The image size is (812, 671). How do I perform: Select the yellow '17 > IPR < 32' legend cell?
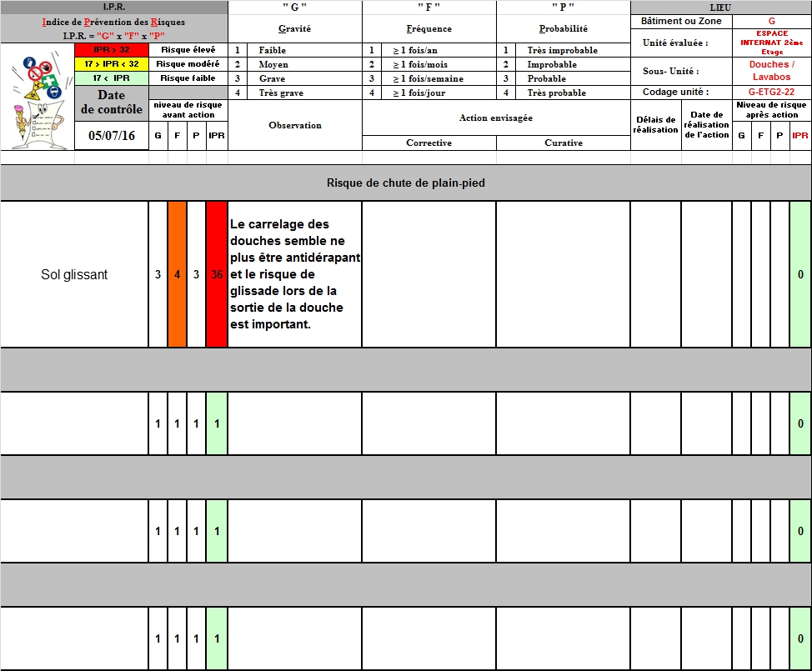(111, 64)
